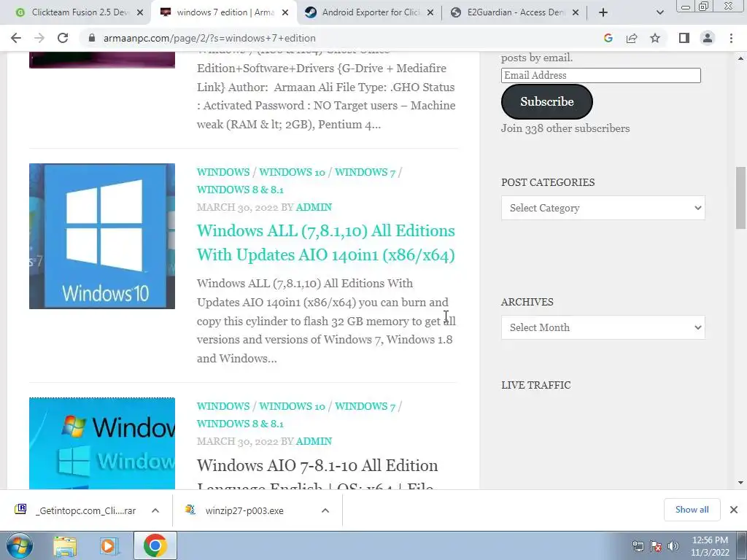
Task: Click ADMIN author link on Windows AIO post
Action: [x=314, y=441]
